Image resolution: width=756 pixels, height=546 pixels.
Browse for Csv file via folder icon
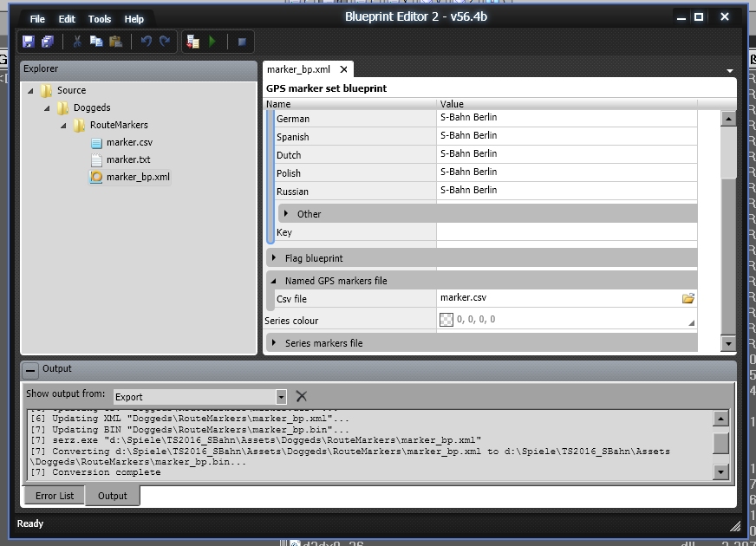click(688, 298)
